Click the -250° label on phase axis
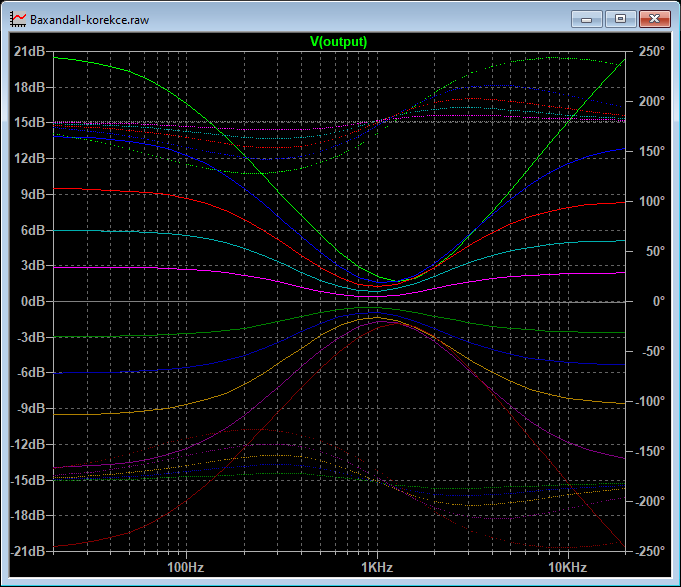Viewport: 681px width, 587px height. pyautogui.click(x=650, y=551)
